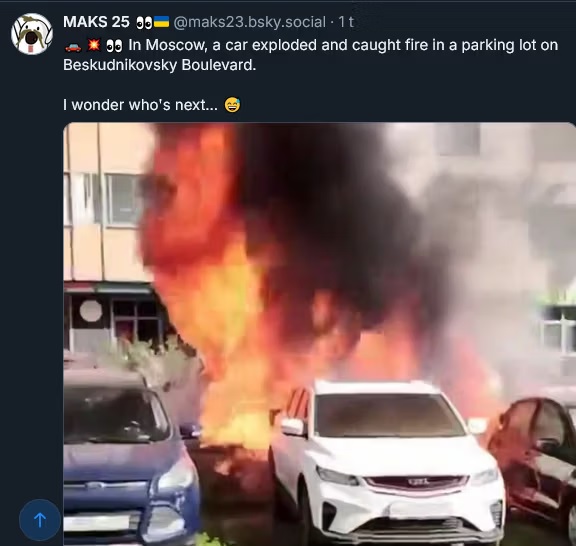Click the sweat-smile emoji after 'who's next...'

pyautogui.click(x=232, y=105)
